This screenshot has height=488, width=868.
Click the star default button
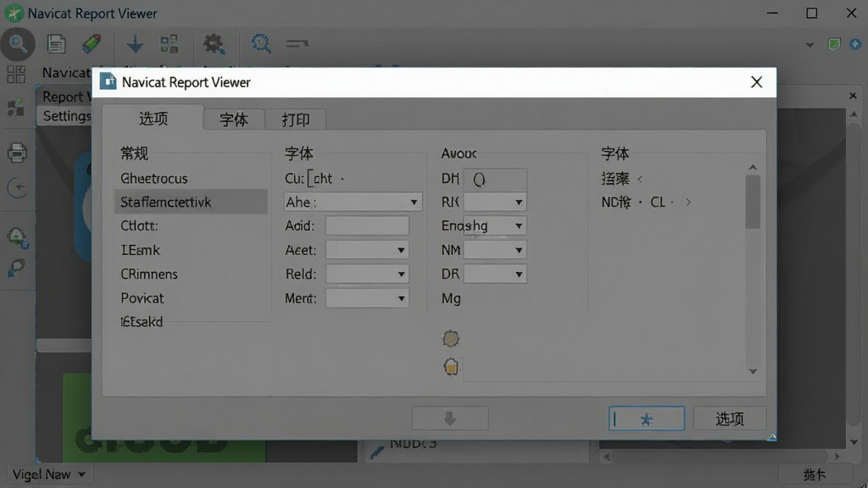pyautogui.click(x=647, y=419)
